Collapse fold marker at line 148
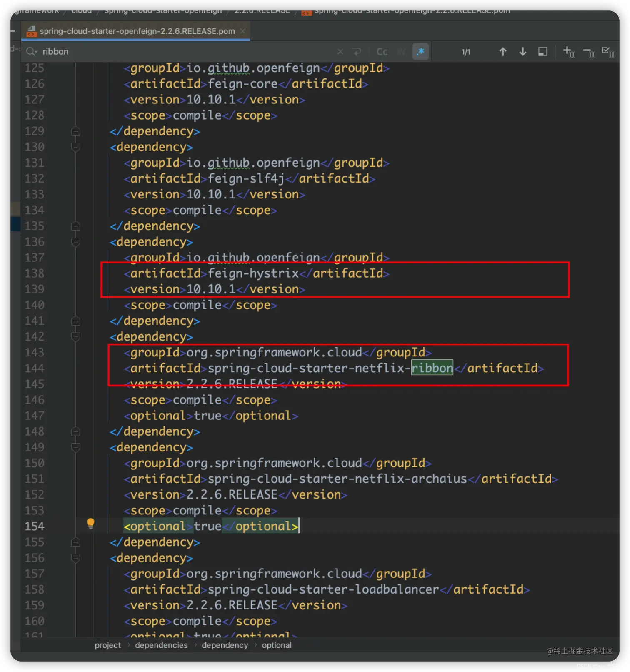The image size is (630, 672). point(75,431)
